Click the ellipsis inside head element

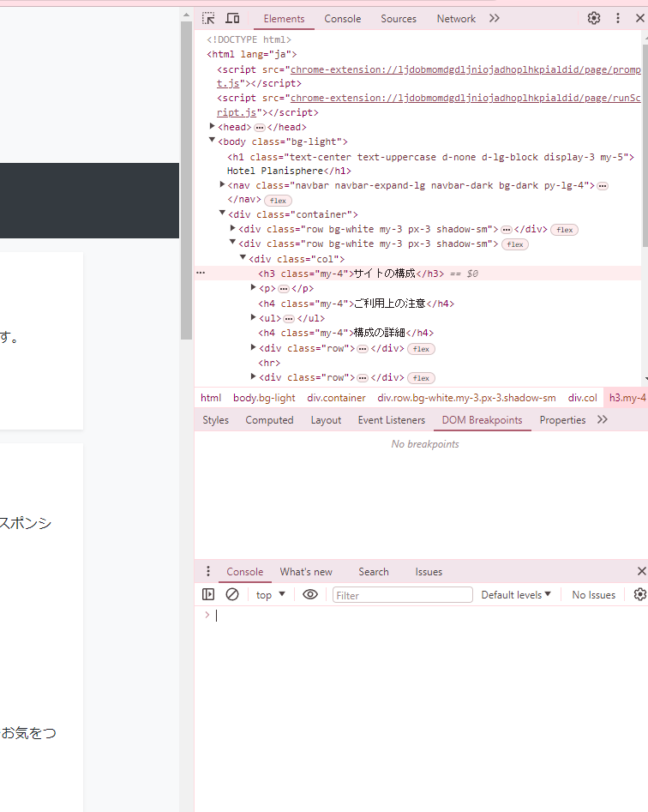260,128
